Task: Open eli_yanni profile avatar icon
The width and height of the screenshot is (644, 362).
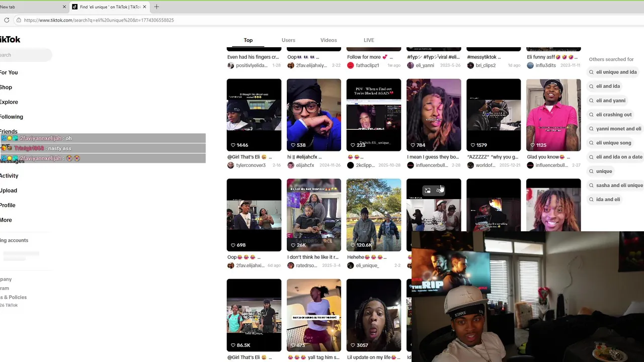Action: click(410, 65)
